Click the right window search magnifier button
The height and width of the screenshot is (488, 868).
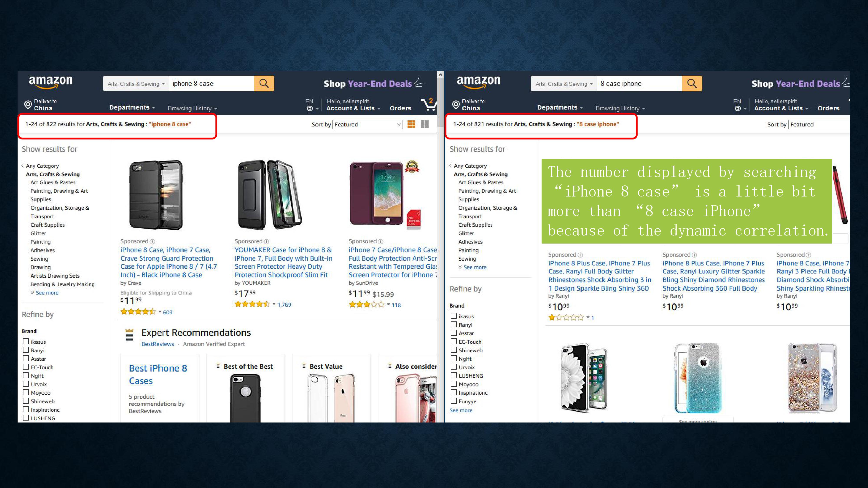click(692, 84)
